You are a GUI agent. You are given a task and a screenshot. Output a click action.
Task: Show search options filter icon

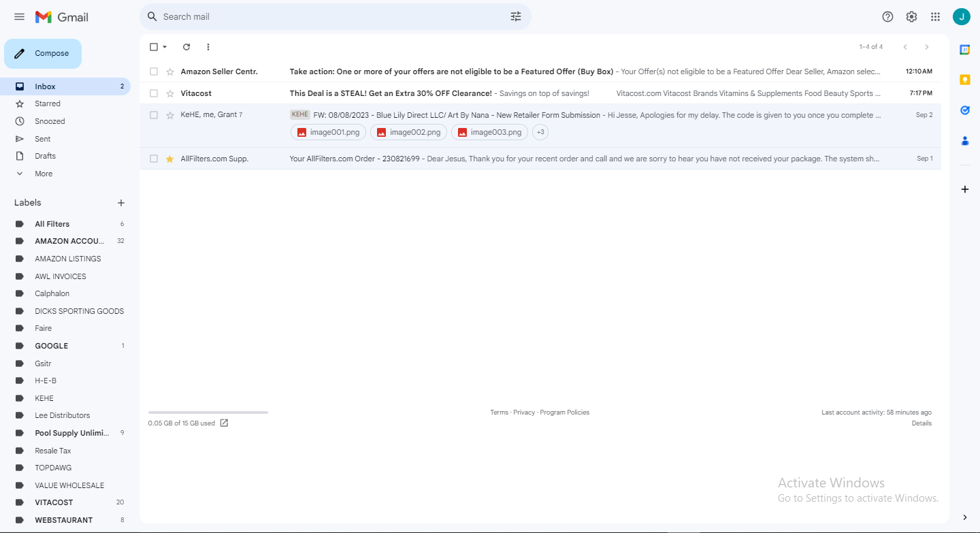516,16
